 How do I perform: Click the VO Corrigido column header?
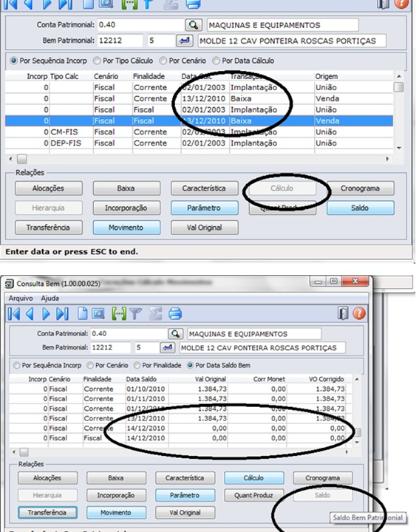click(x=327, y=379)
